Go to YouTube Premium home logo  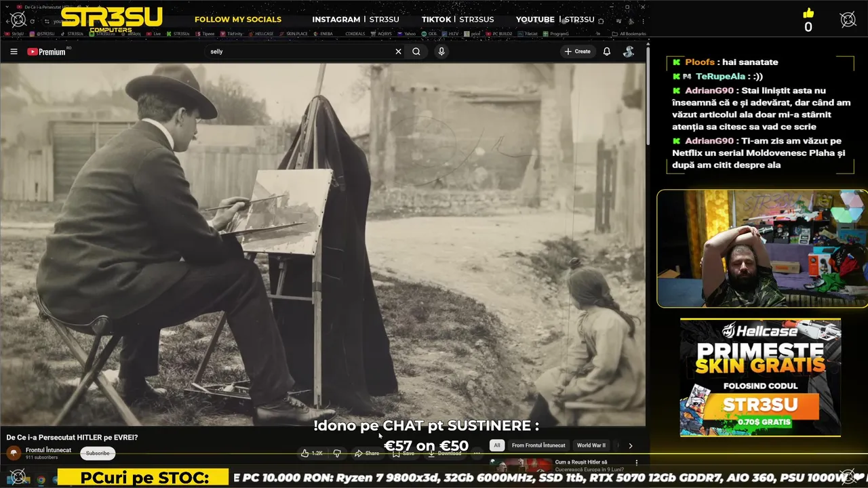[46, 52]
